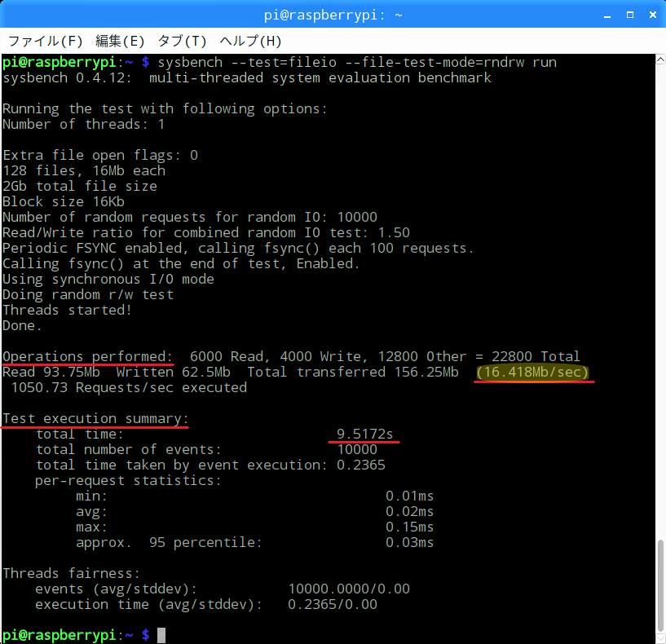Click events avg/stddev '10000.0000/0.00'

[349, 589]
